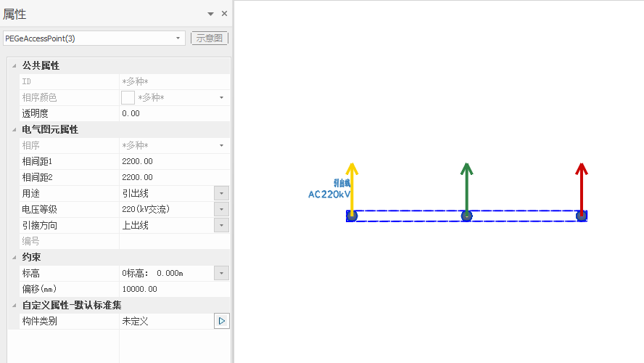
Task: Click the 用途 property label
Action: coord(30,193)
